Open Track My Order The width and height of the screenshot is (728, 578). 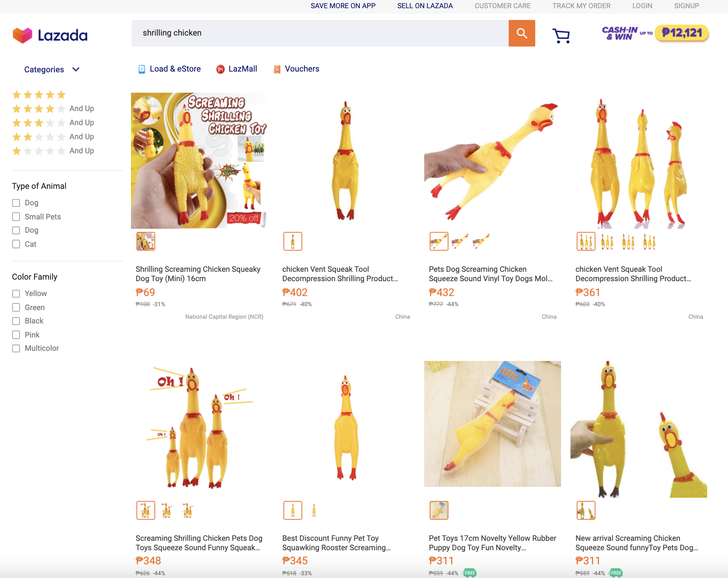(581, 6)
